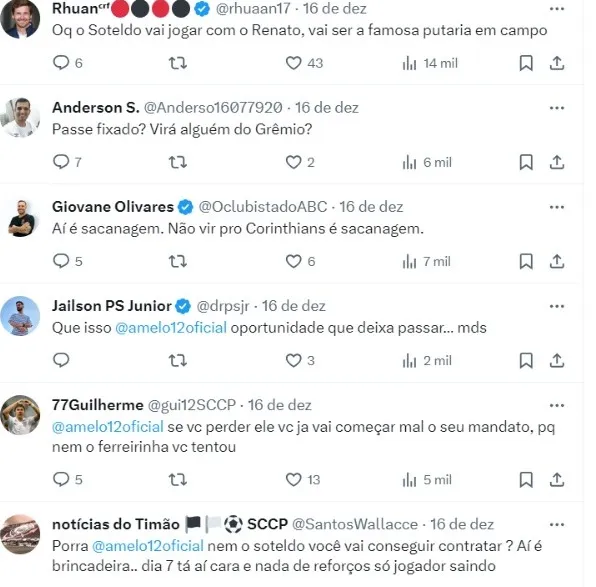The height and width of the screenshot is (587, 596).
Task: Retweet Jailson PS Junior's tweet
Action: point(178,360)
